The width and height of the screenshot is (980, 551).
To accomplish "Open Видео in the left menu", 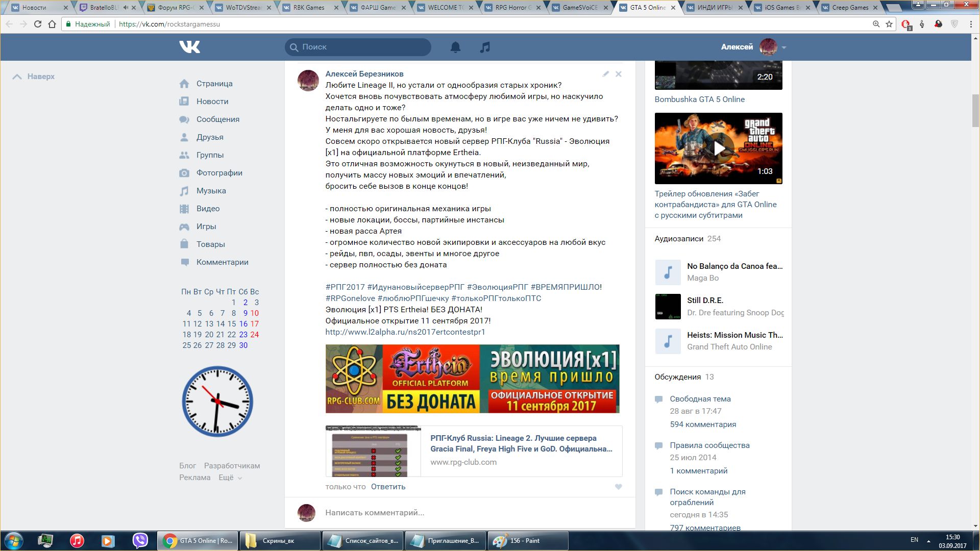I will [208, 209].
